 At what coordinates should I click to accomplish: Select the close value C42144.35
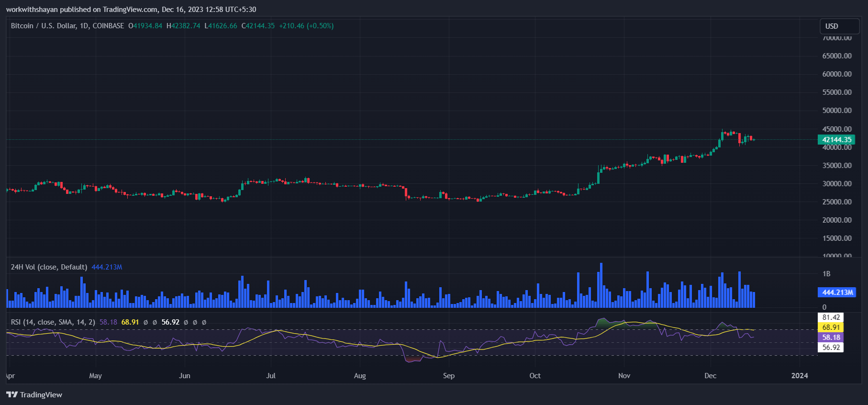pos(258,26)
